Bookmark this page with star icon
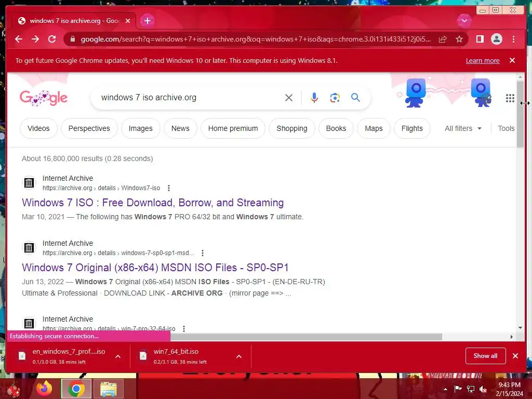 (459, 39)
